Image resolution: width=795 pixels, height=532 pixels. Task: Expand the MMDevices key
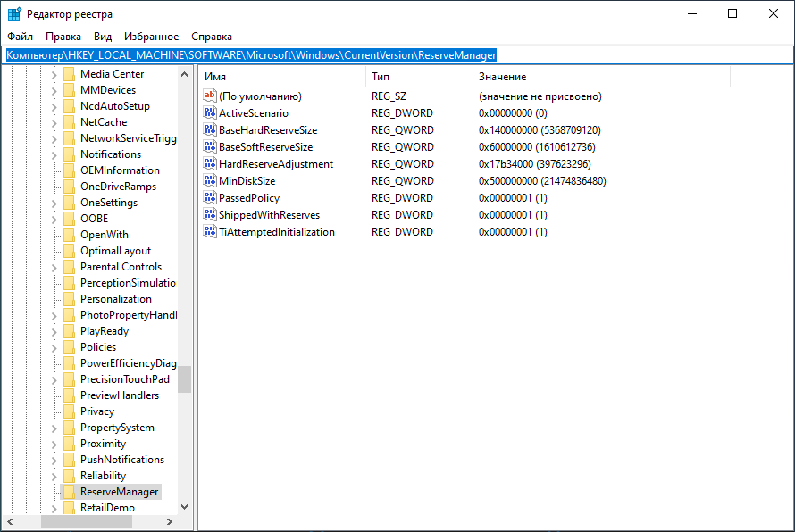point(54,91)
